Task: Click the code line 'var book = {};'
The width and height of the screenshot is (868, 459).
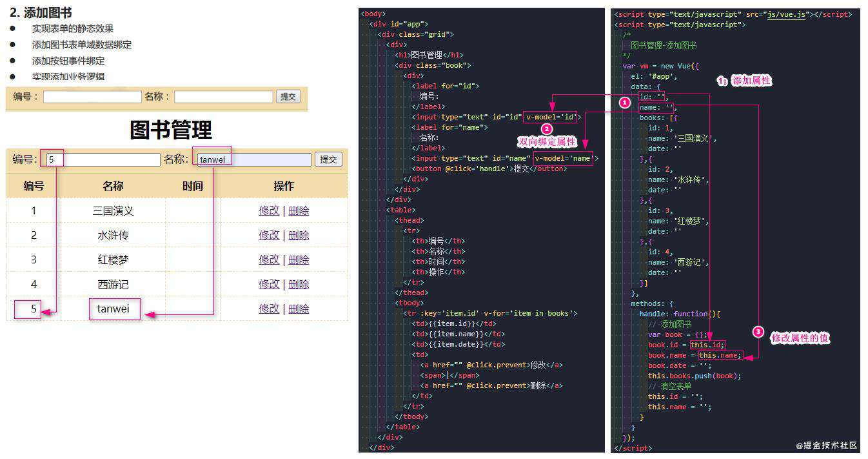Action: pos(677,334)
